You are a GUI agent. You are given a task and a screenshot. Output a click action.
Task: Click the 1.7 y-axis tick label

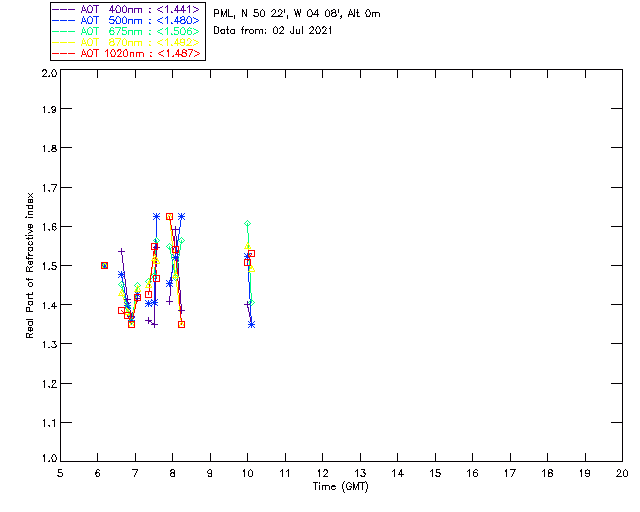tap(49, 188)
